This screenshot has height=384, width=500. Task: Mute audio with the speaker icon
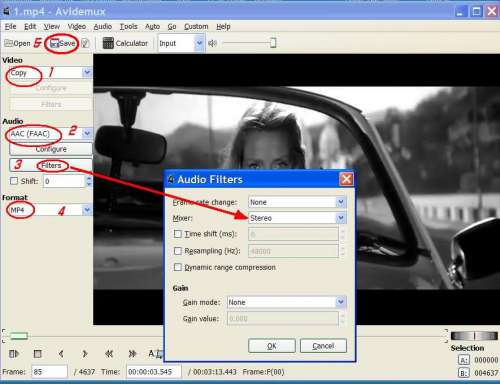click(x=212, y=43)
